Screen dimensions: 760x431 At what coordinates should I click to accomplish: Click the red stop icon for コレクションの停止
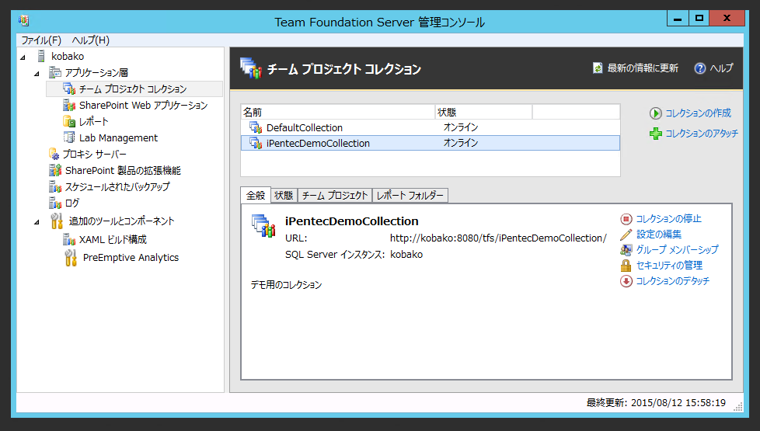[x=626, y=219]
